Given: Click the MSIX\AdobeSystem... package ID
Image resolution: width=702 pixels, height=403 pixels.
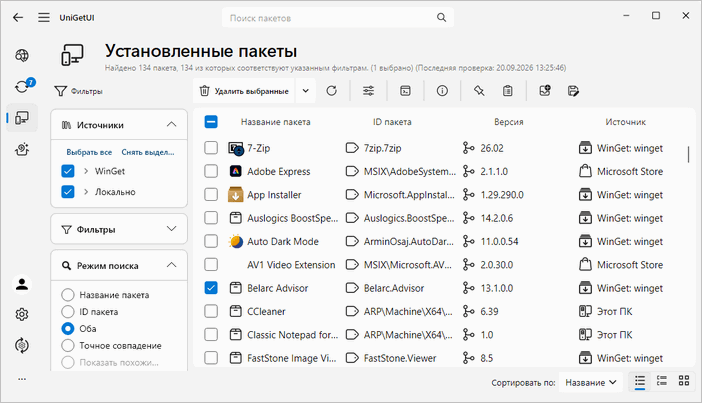Looking at the screenshot, I should (410, 171).
